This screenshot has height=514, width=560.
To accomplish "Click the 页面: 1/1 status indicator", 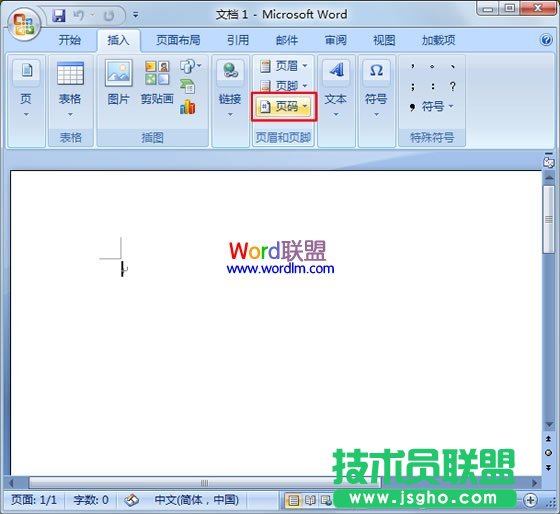I will 34,500.
